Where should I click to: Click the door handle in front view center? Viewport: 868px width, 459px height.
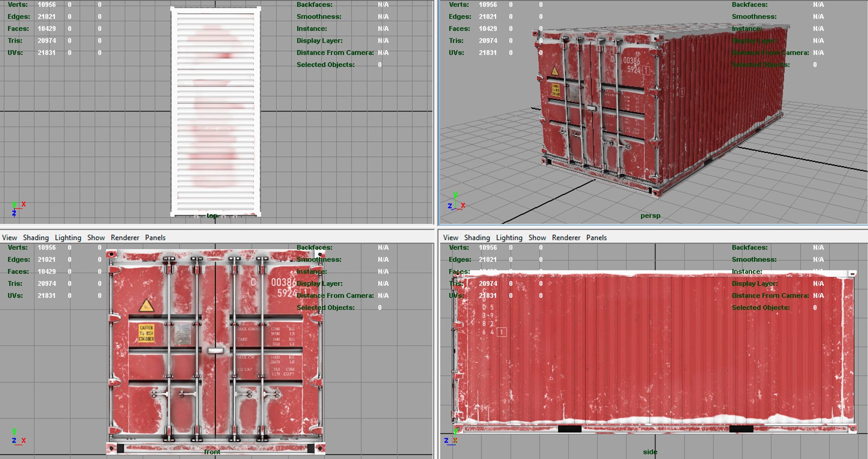click(x=216, y=350)
